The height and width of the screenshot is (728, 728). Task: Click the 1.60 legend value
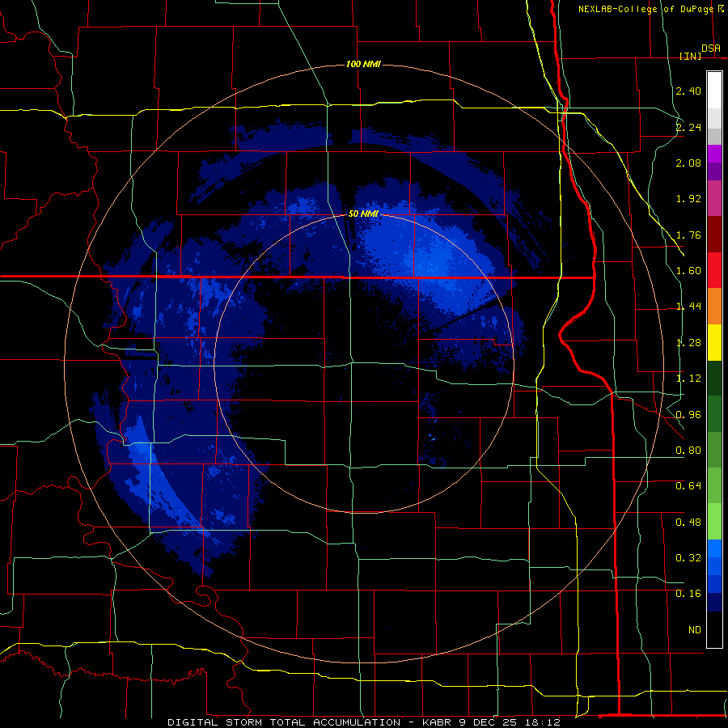(688, 271)
